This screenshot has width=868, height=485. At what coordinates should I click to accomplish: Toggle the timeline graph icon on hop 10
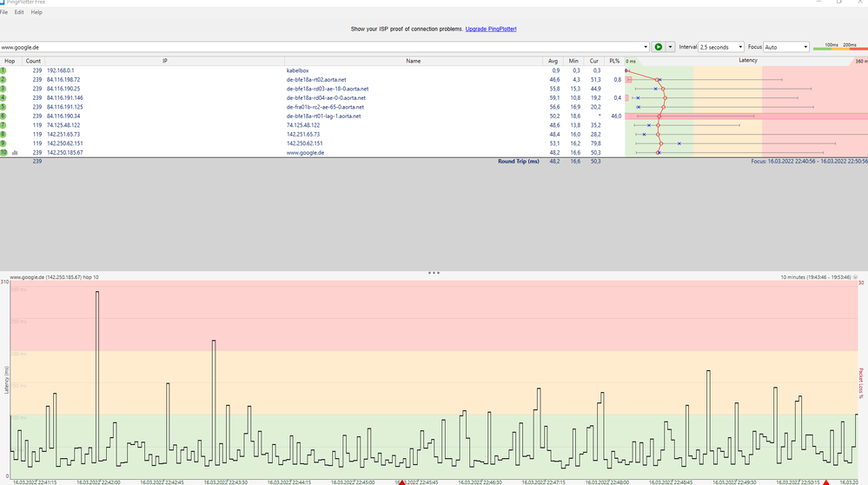pyautogui.click(x=15, y=153)
